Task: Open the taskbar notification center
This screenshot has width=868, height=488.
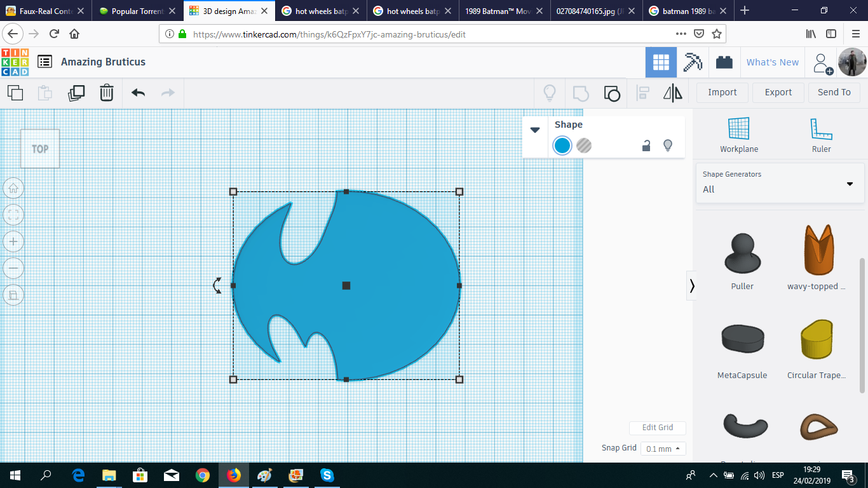Action: pos(848,475)
